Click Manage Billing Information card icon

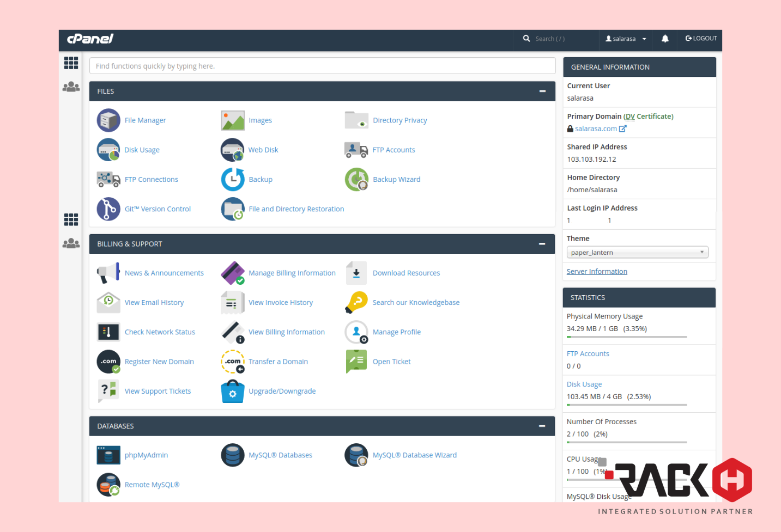pos(233,273)
